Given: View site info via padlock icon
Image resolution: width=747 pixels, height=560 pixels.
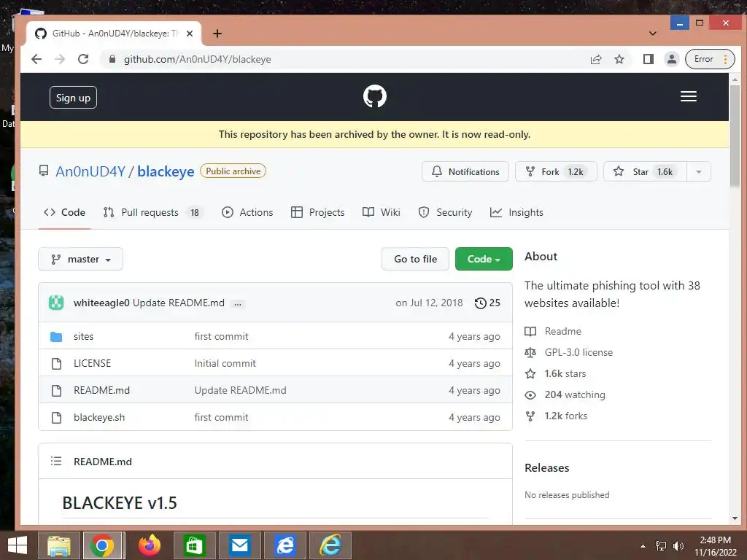Looking at the screenshot, I should pyautogui.click(x=112, y=59).
